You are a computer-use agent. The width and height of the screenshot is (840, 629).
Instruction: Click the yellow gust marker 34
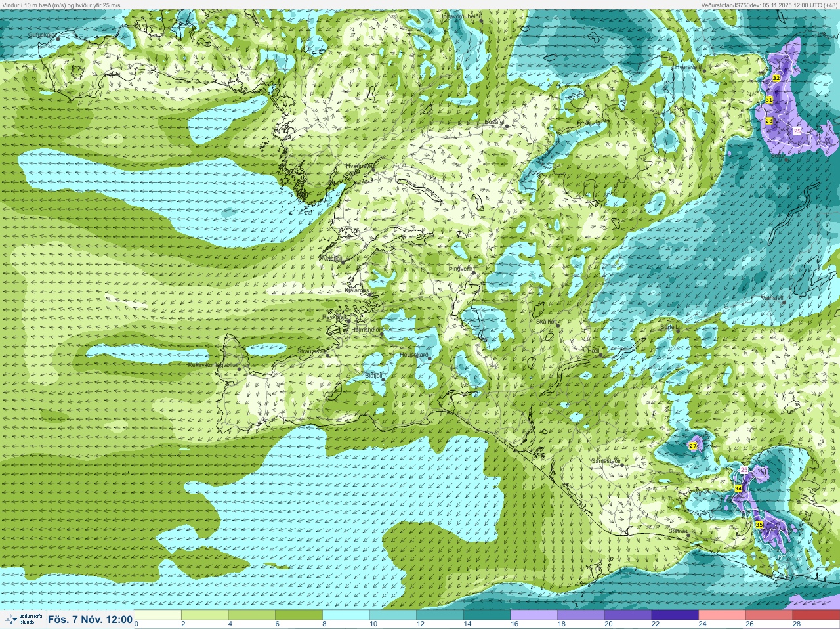[x=738, y=488]
